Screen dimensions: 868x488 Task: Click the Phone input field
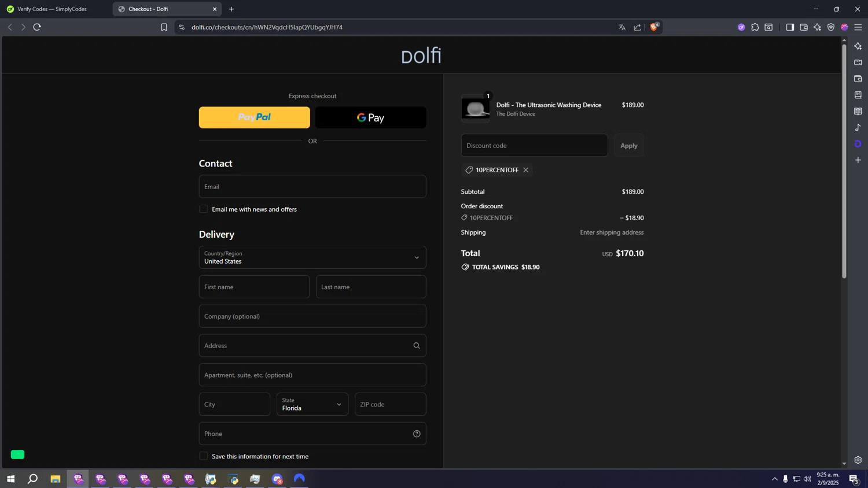pos(312,434)
